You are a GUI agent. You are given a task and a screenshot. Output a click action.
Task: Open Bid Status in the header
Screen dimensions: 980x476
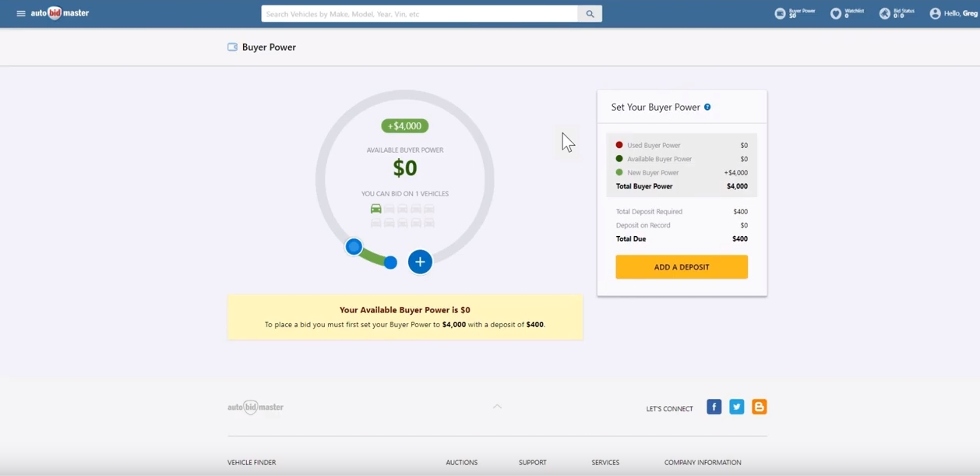pyautogui.click(x=897, y=13)
